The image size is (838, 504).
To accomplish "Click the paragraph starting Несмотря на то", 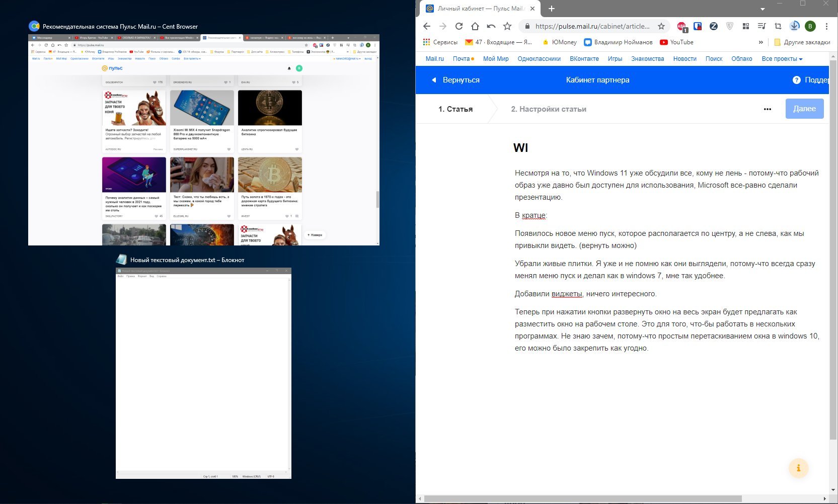I will coord(667,185).
